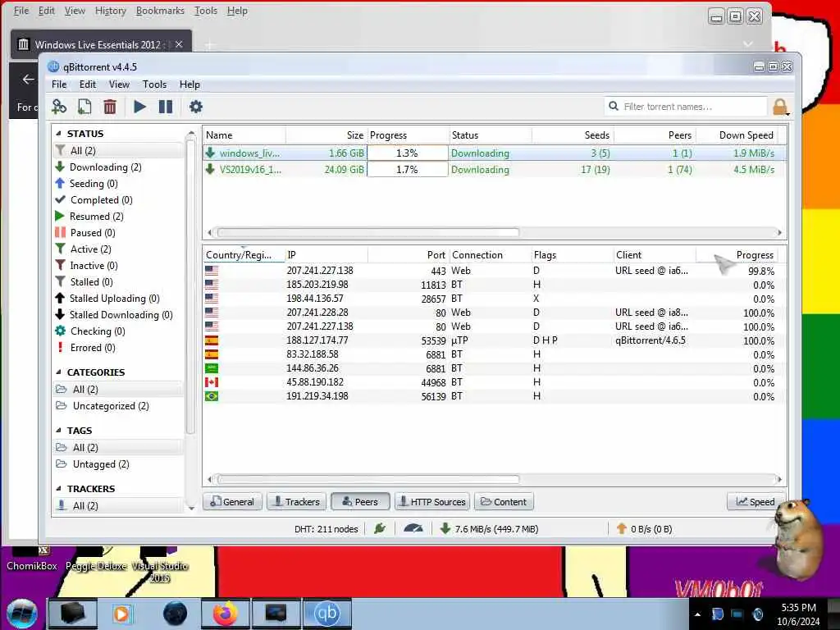The height and width of the screenshot is (630, 840).
Task: Close the Windows Live Essentials 2012 tab
Action: [179, 44]
